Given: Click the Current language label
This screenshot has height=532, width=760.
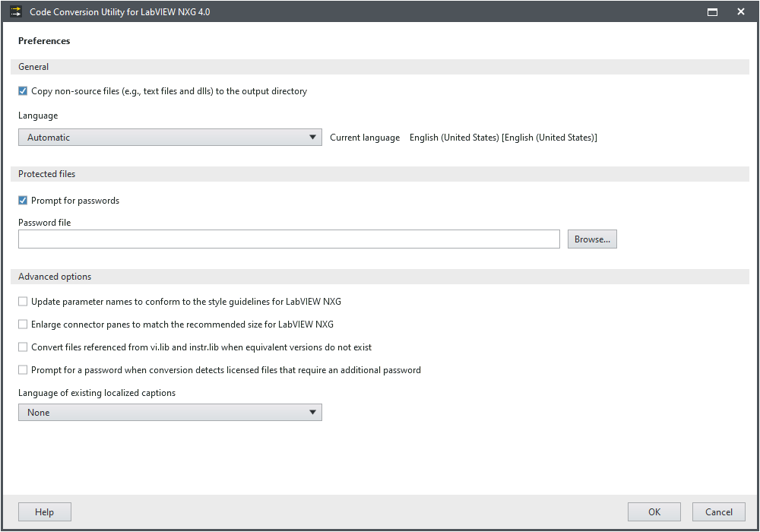Looking at the screenshot, I should [365, 138].
